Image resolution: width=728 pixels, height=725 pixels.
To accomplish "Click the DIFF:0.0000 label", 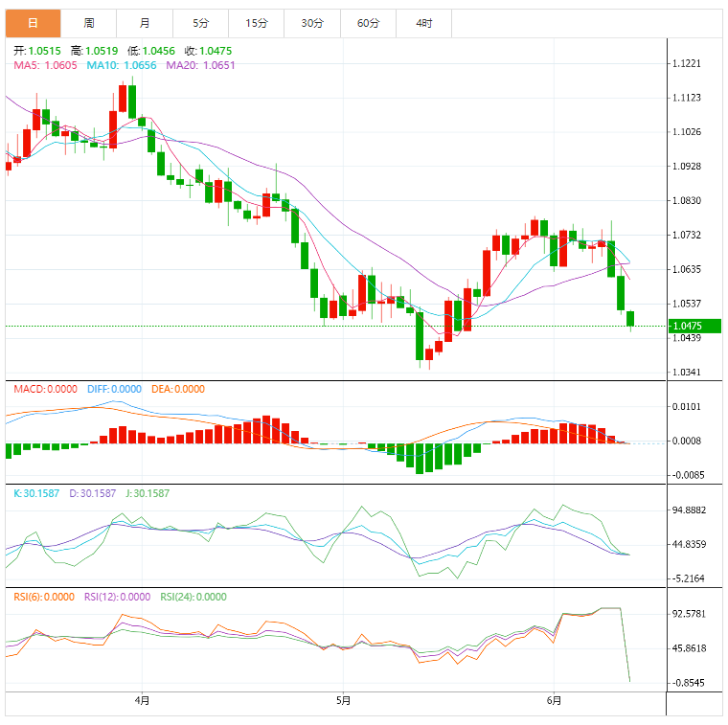I will click(x=114, y=389).
